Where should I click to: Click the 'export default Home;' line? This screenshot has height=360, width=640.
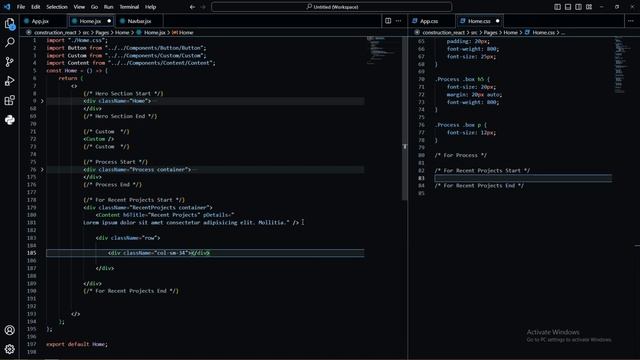click(77, 344)
